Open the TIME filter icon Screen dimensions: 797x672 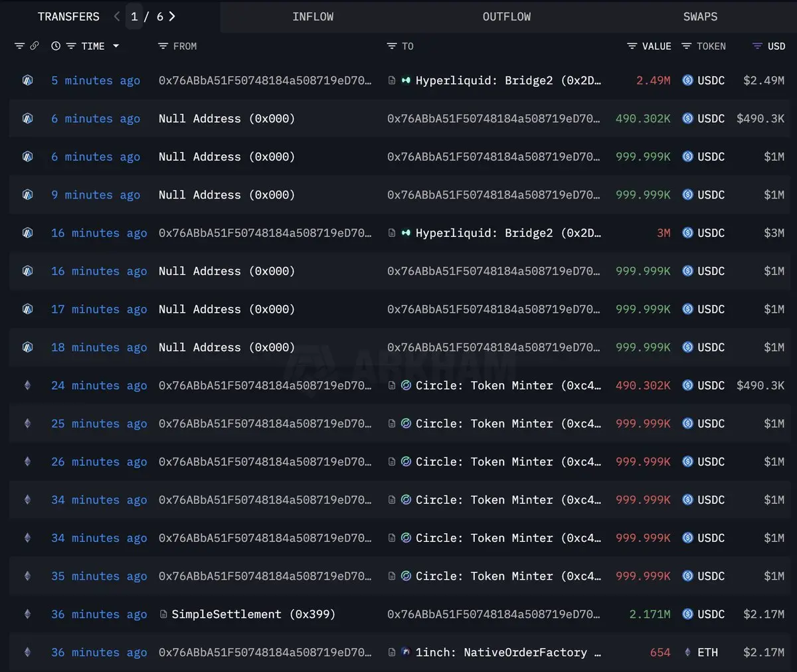tap(71, 46)
